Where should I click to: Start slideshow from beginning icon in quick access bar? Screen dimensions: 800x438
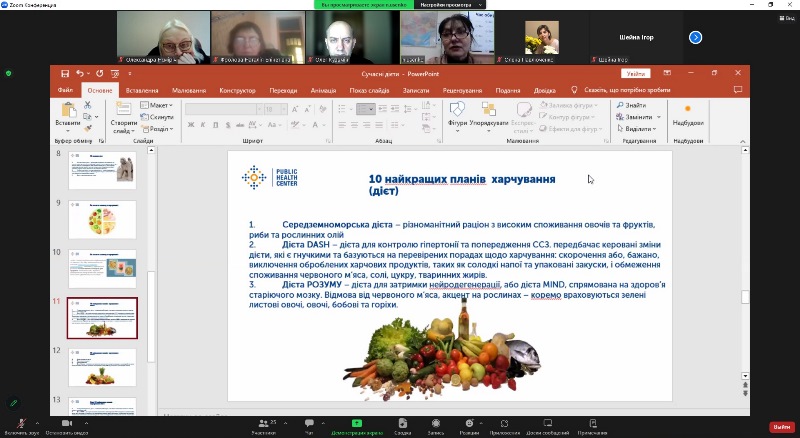(x=115, y=74)
